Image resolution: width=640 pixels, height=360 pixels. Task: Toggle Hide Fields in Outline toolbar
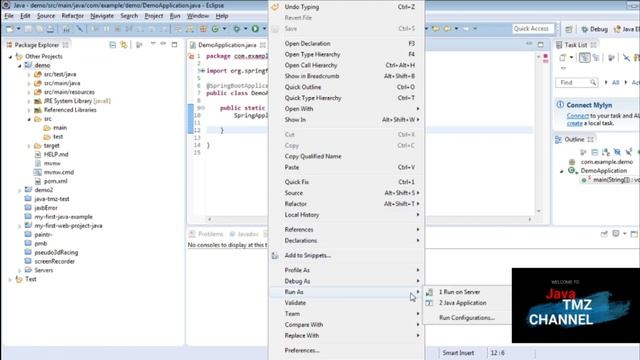617,152
